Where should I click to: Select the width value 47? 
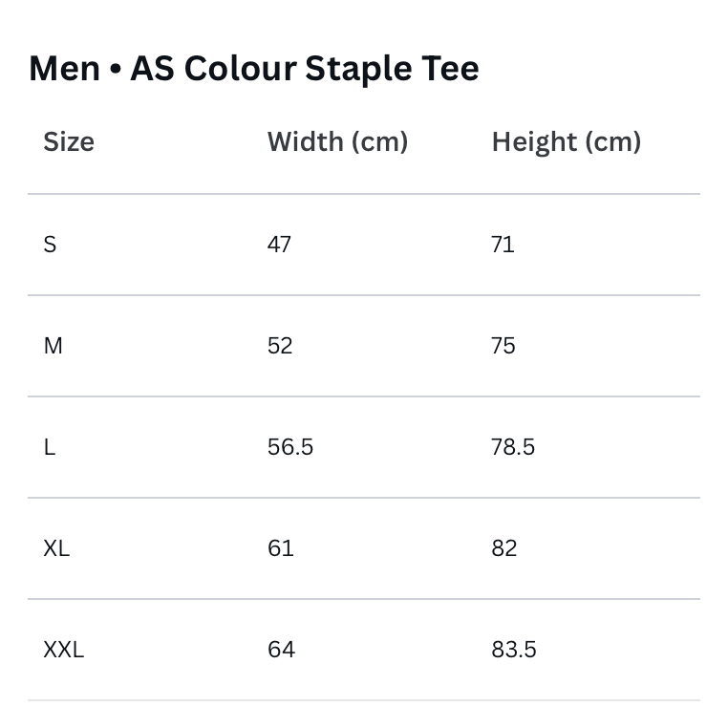tap(279, 245)
